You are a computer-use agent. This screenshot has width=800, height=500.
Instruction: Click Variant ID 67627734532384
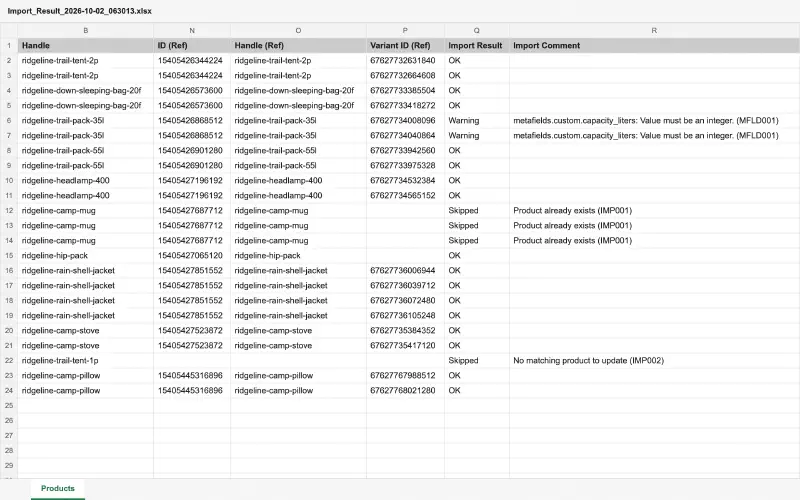(403, 180)
